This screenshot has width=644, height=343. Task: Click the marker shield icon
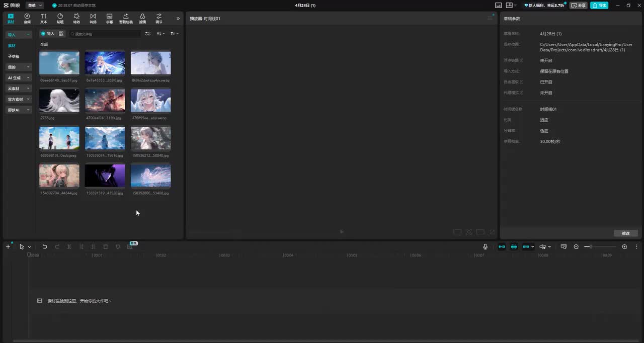(118, 246)
